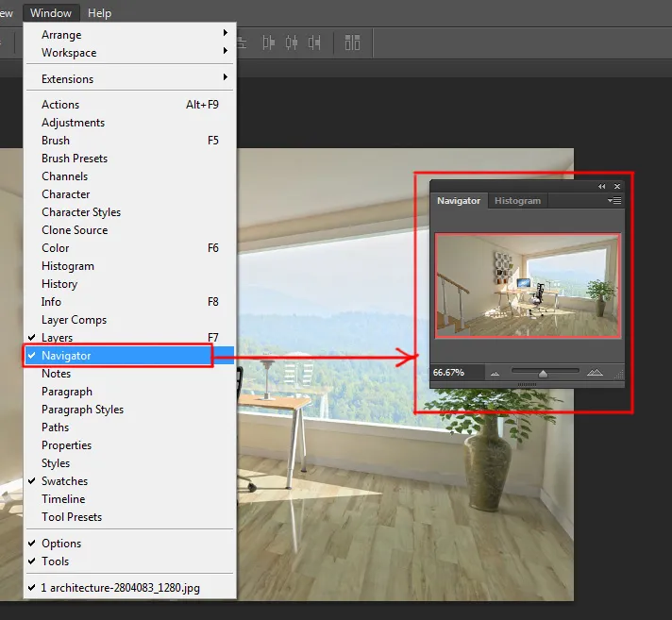
Task: Show the Info panel
Action: tap(130, 302)
